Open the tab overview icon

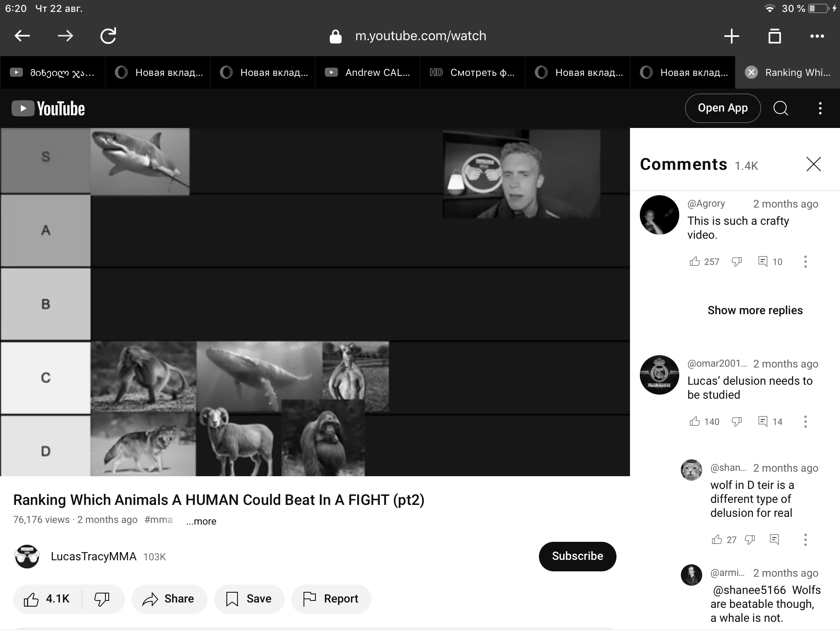tap(774, 36)
